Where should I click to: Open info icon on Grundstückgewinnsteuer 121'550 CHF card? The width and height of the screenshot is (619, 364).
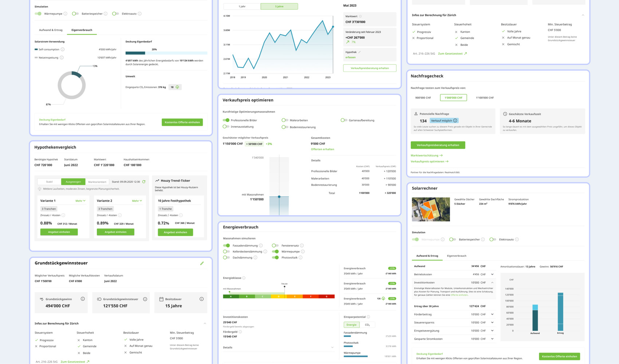(145, 299)
